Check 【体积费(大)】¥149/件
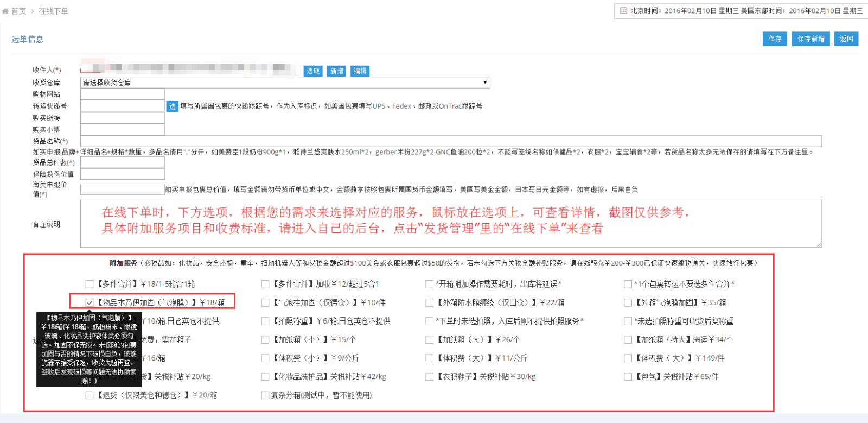 tap(628, 358)
